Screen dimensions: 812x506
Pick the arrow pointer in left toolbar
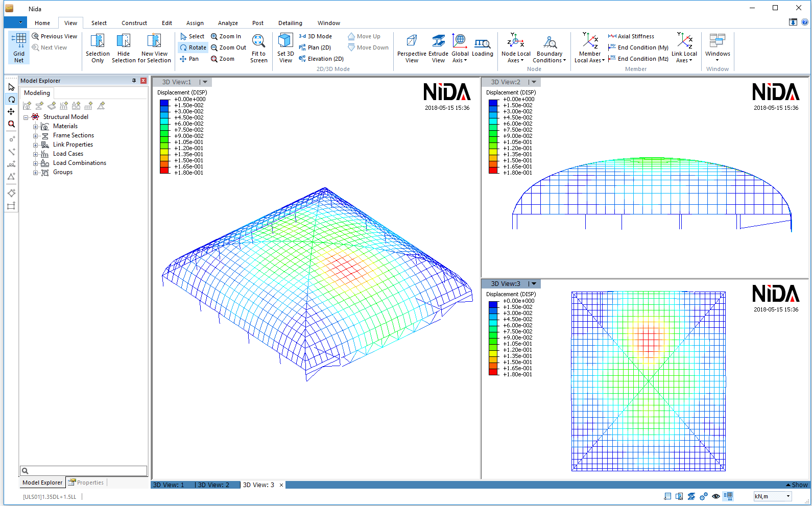click(x=11, y=87)
